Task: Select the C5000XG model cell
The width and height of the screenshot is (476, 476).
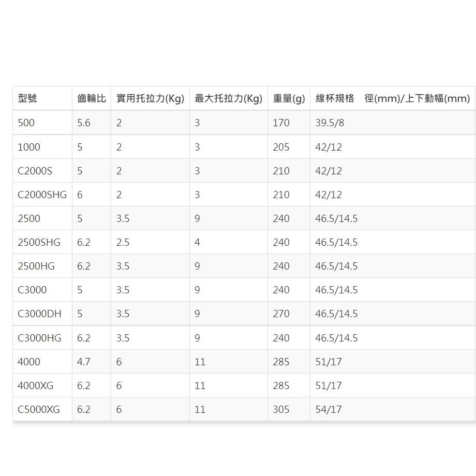Action: pyautogui.click(x=39, y=409)
